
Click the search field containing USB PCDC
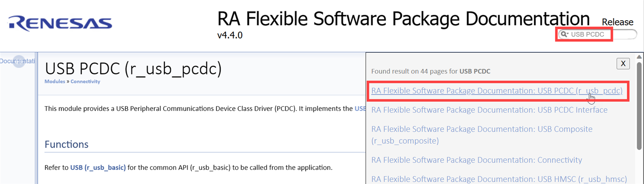597,34
